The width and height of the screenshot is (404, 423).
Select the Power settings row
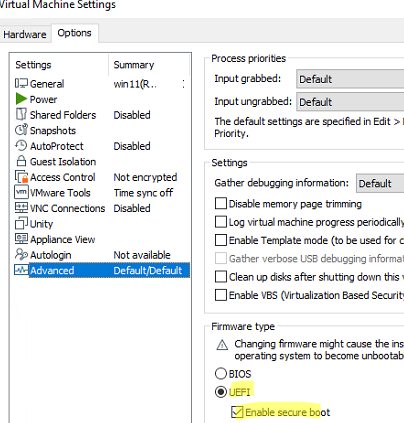pos(102,99)
